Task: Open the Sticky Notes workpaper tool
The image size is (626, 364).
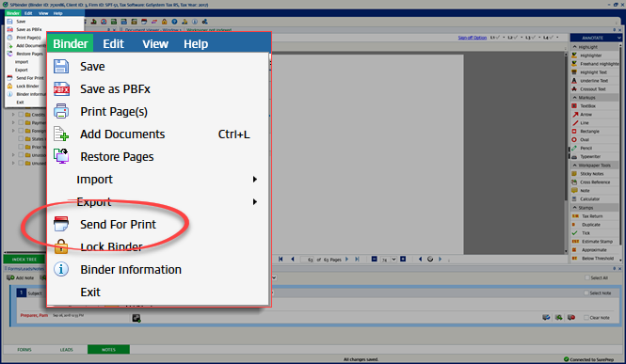Action: click(x=594, y=174)
